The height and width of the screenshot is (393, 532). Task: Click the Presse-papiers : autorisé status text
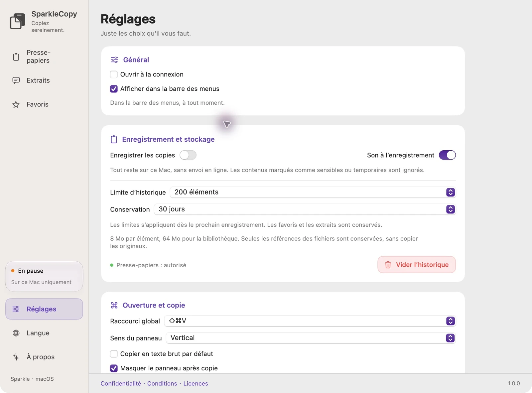coord(151,265)
